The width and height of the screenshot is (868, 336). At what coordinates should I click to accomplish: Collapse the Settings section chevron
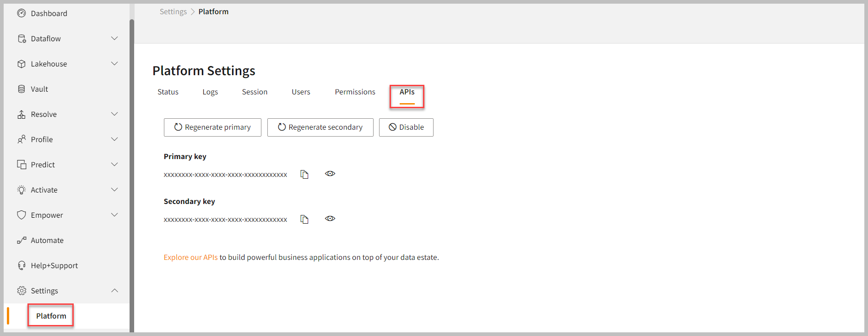114,291
